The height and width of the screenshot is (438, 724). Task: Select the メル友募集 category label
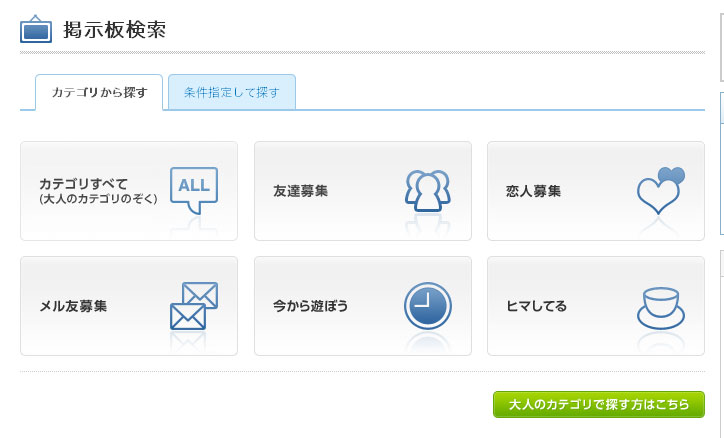click(73, 306)
